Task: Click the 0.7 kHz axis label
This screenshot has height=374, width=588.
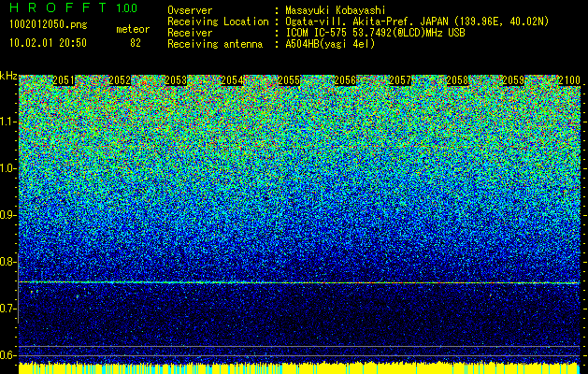Action: tap(7, 309)
